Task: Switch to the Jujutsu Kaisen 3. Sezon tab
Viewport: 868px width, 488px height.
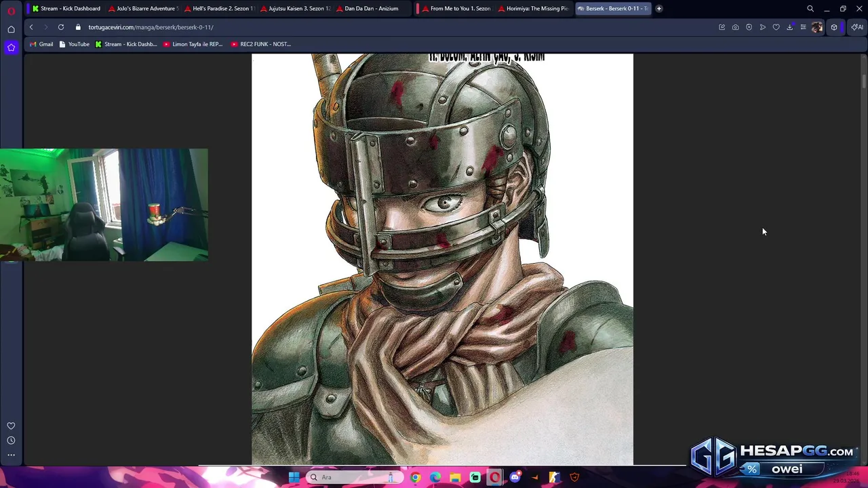Action: click(x=294, y=9)
